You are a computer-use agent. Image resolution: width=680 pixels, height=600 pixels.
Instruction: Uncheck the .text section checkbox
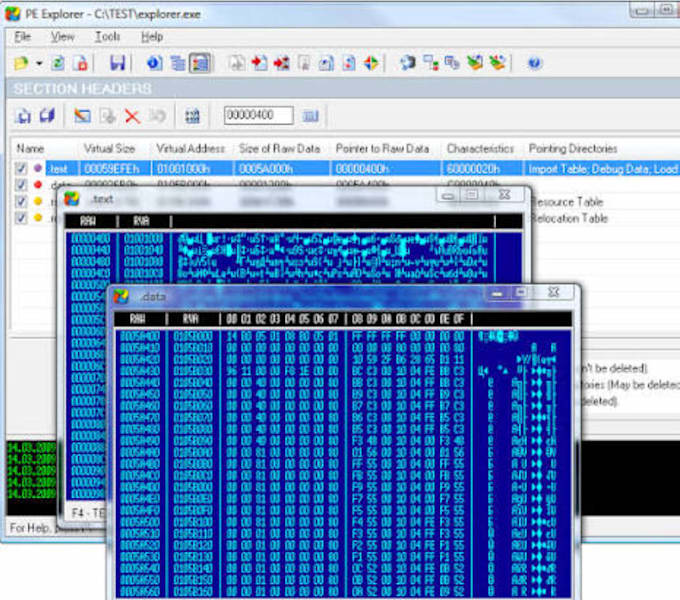point(21,168)
